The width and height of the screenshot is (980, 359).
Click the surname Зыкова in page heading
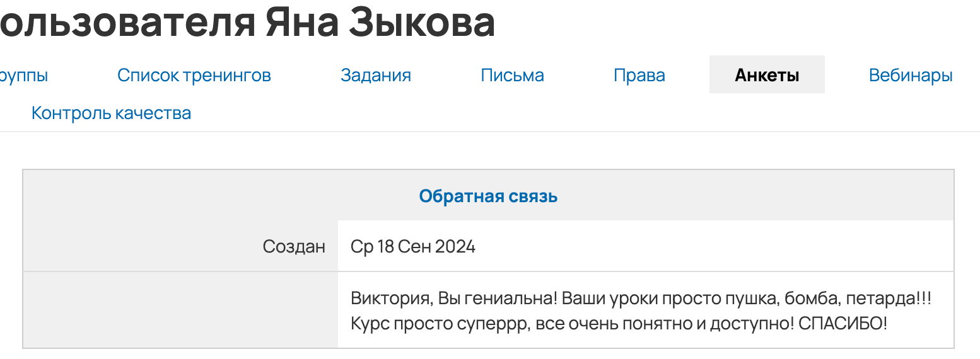point(421,23)
